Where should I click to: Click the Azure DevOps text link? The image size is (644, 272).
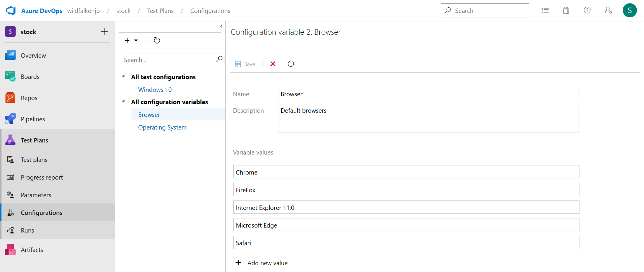pos(42,11)
